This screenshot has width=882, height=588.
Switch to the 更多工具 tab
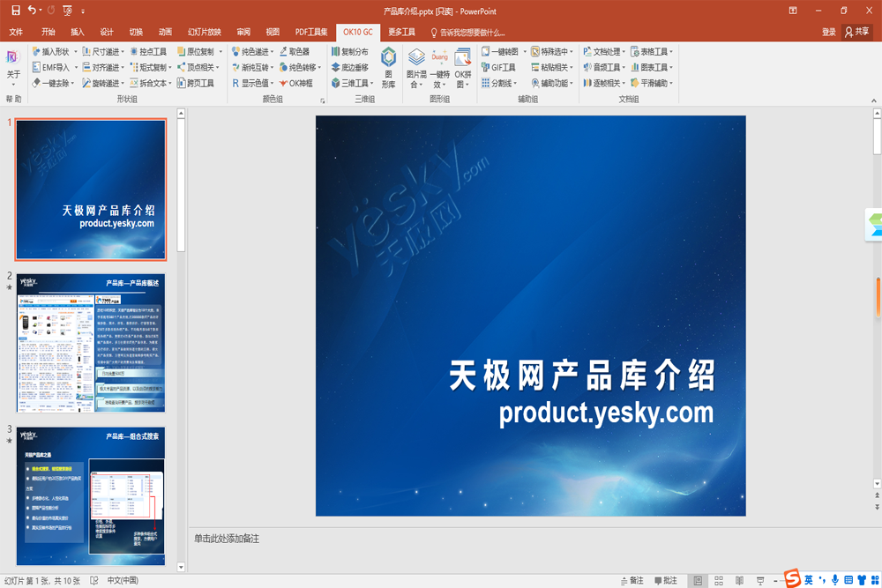coord(401,32)
